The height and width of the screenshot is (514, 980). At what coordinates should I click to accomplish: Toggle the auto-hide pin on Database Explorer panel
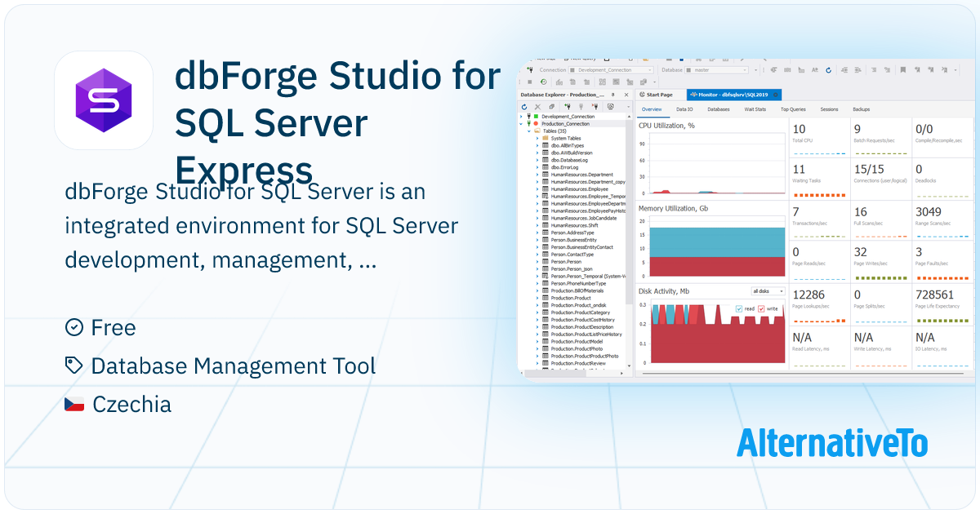612,95
